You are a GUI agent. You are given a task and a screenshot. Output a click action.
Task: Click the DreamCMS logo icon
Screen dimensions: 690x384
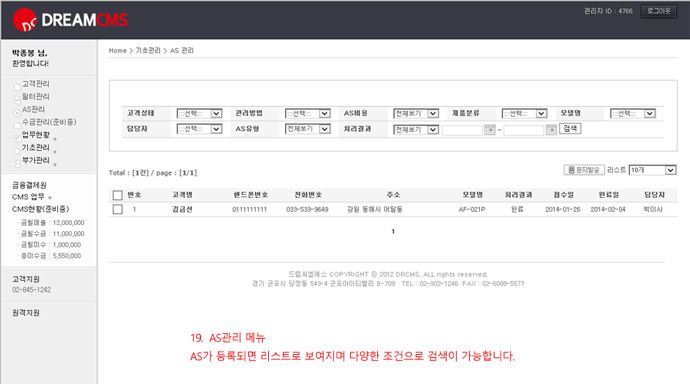[24, 20]
